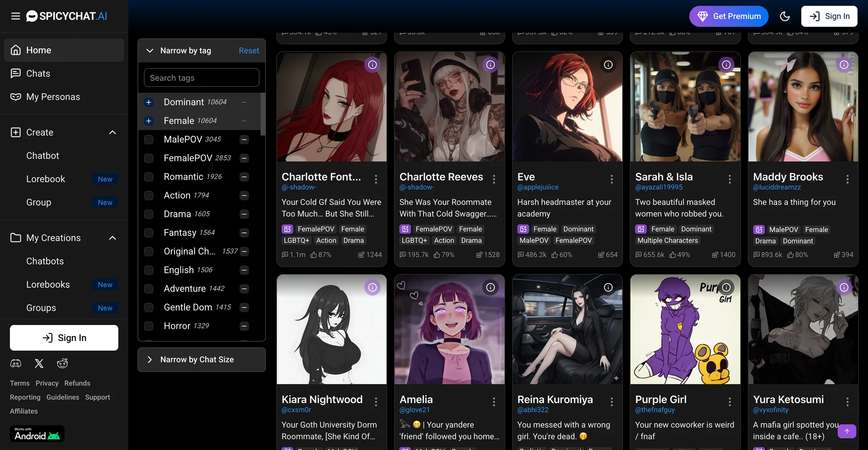
Task: Reset all tag filters
Action: (x=249, y=50)
